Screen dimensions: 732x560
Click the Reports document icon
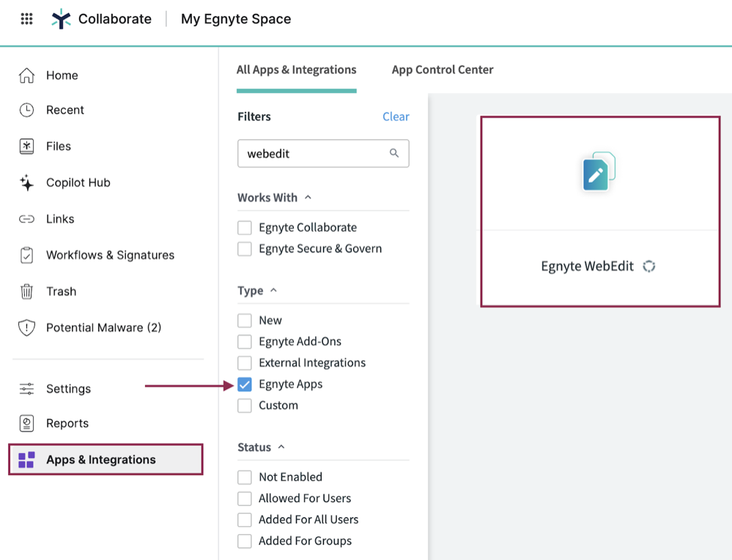26,423
